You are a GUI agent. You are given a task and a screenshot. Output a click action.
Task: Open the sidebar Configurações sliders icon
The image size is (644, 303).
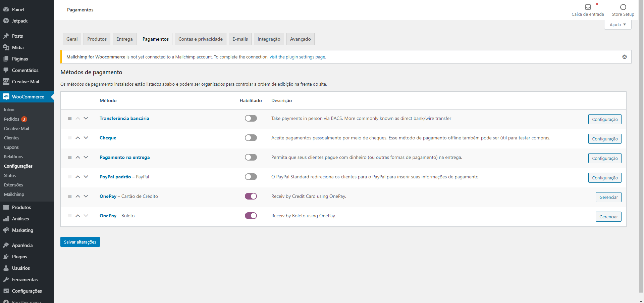tap(6, 291)
